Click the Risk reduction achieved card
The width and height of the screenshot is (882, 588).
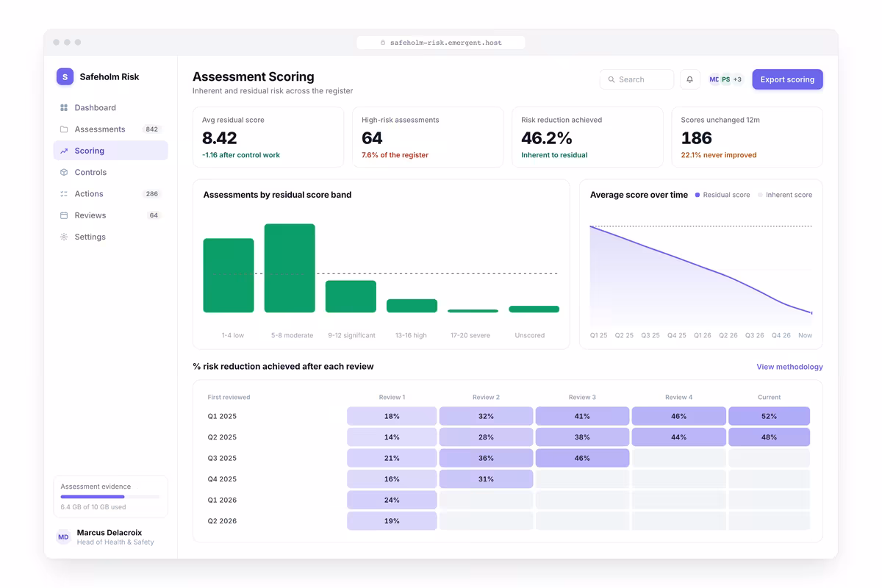[x=587, y=137]
